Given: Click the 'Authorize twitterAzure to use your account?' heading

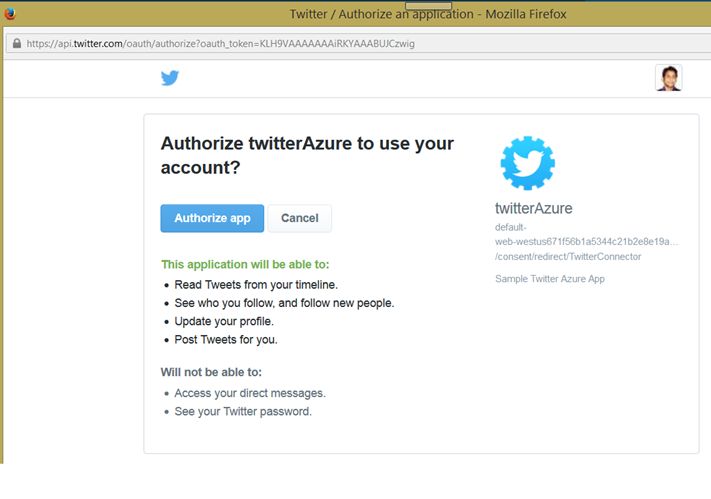Looking at the screenshot, I should (x=307, y=155).
